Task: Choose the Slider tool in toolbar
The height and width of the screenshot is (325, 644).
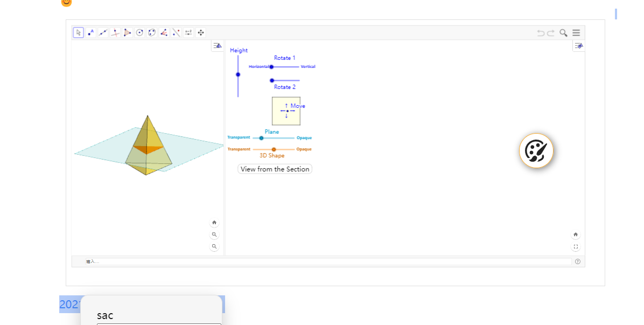Action: click(x=188, y=32)
